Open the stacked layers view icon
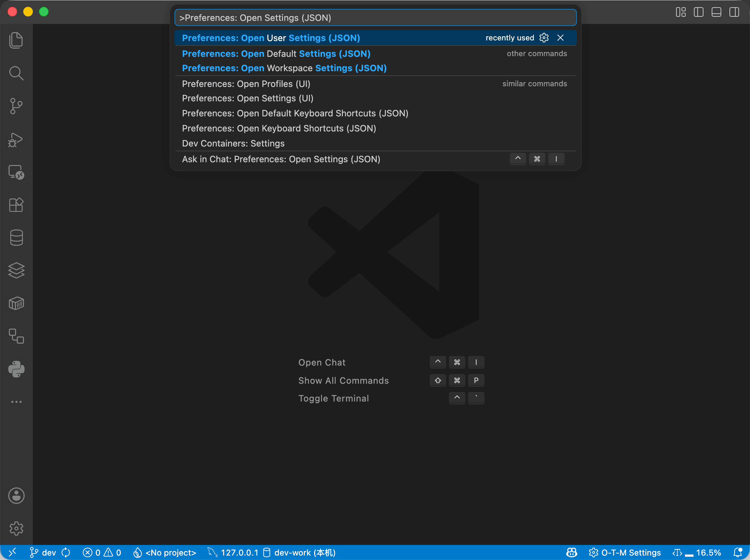The height and width of the screenshot is (560, 750). point(16,270)
